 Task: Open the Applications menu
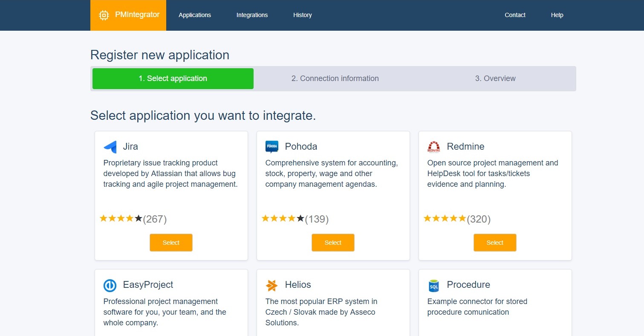(x=195, y=15)
